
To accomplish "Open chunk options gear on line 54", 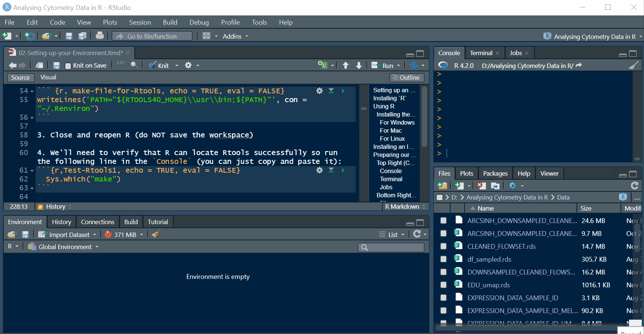I will [x=320, y=91].
